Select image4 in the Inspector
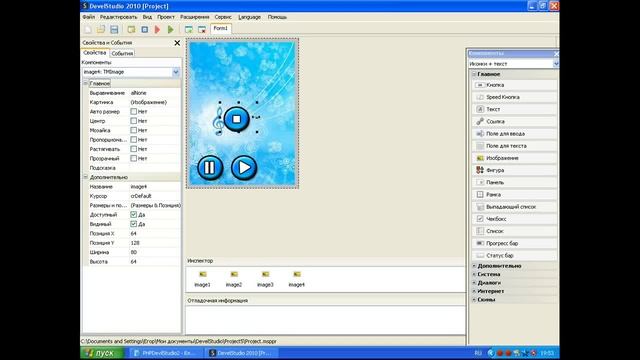 coord(297,279)
